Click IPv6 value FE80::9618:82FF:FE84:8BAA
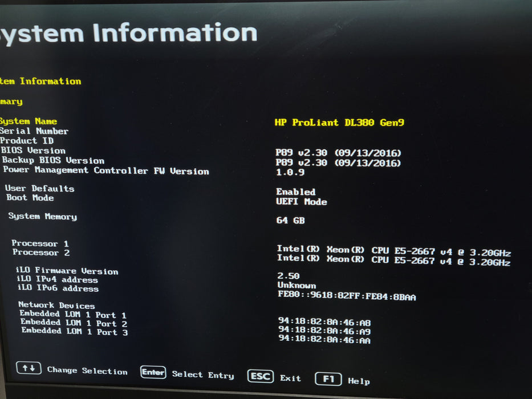 click(x=347, y=295)
